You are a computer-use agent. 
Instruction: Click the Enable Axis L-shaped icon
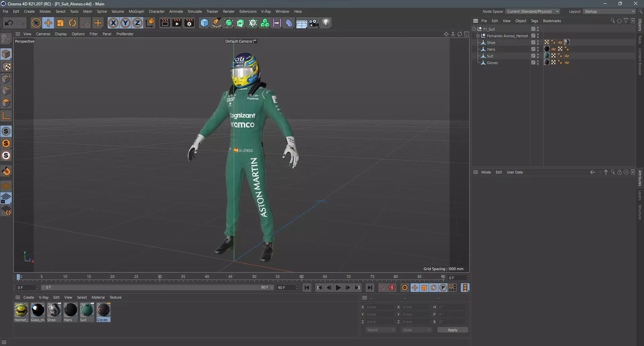(x=6, y=116)
